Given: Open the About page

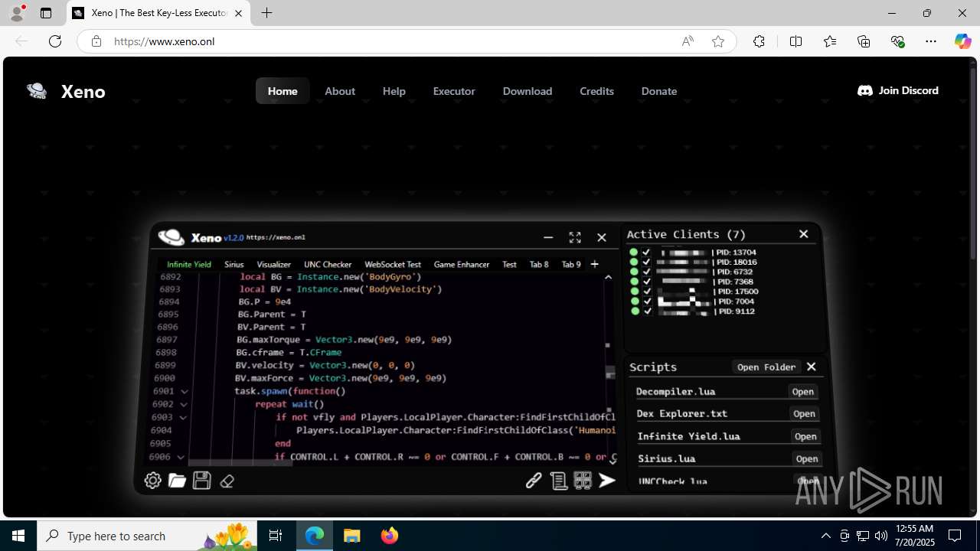Looking at the screenshot, I should coord(340,91).
